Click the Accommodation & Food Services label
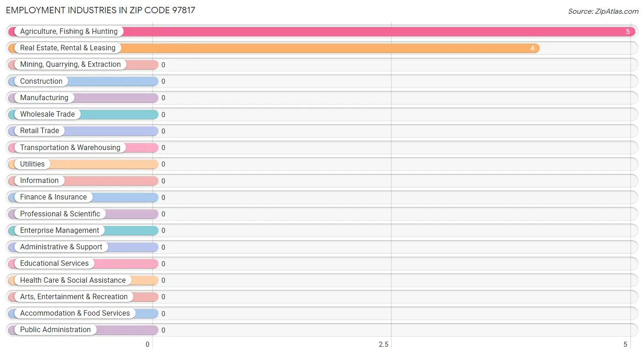Image resolution: width=644 pixels, height=355 pixels. click(75, 313)
